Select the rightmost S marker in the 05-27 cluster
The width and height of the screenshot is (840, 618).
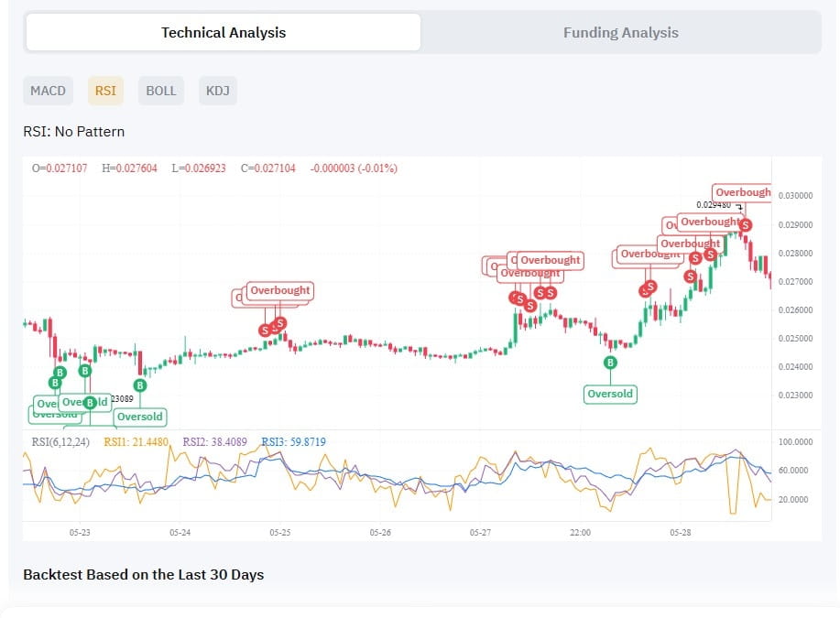pos(551,293)
